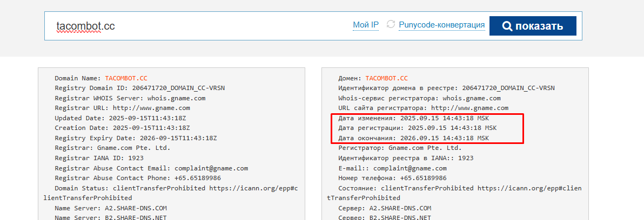The width and height of the screenshot is (644, 220).
Task: Click complaint@gname.com in the E-mail:: line
Action: pyautogui.click(x=415, y=168)
